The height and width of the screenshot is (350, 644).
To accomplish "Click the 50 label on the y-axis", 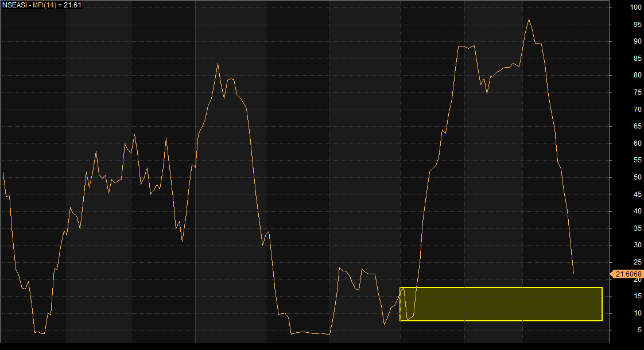I will (638, 177).
